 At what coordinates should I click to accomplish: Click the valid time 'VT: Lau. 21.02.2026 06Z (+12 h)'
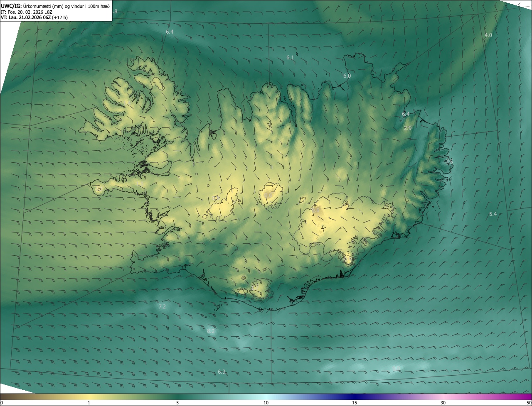[34, 17]
